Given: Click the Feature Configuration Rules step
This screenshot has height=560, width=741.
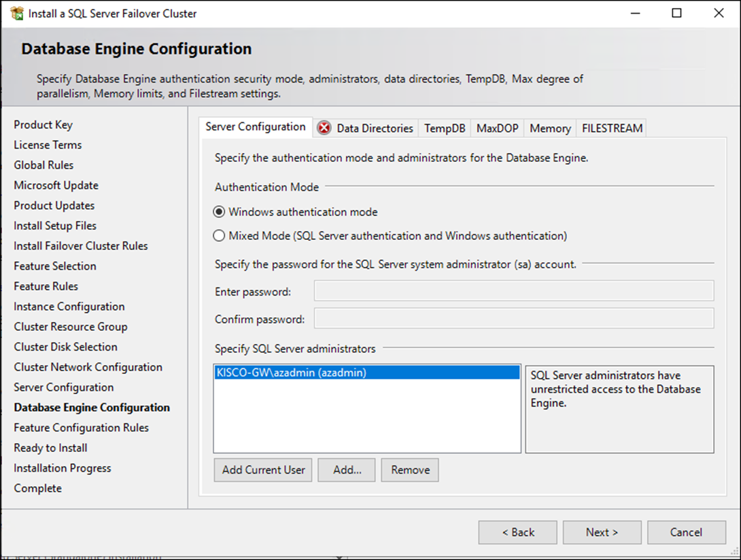Looking at the screenshot, I should point(82,427).
